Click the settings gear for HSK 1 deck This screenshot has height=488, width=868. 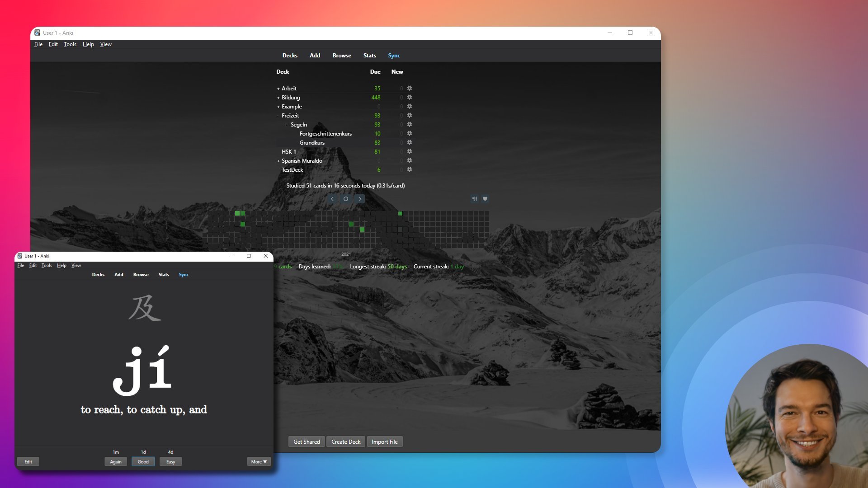410,151
